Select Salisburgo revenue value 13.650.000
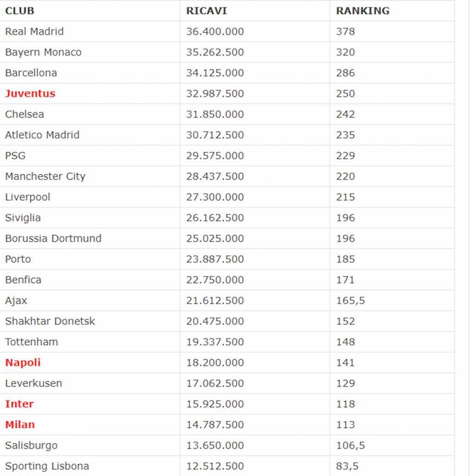 coord(215,445)
